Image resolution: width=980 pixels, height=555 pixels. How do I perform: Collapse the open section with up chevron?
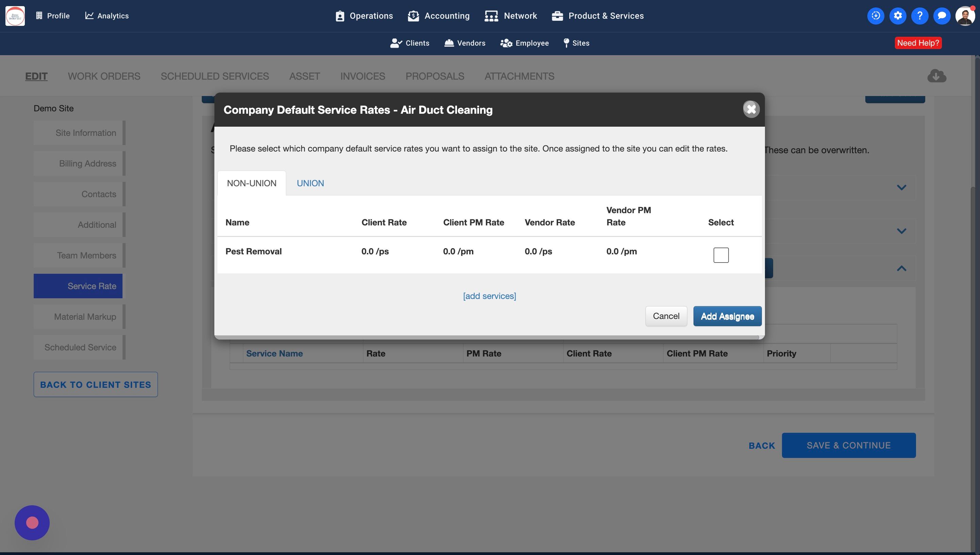tap(901, 268)
